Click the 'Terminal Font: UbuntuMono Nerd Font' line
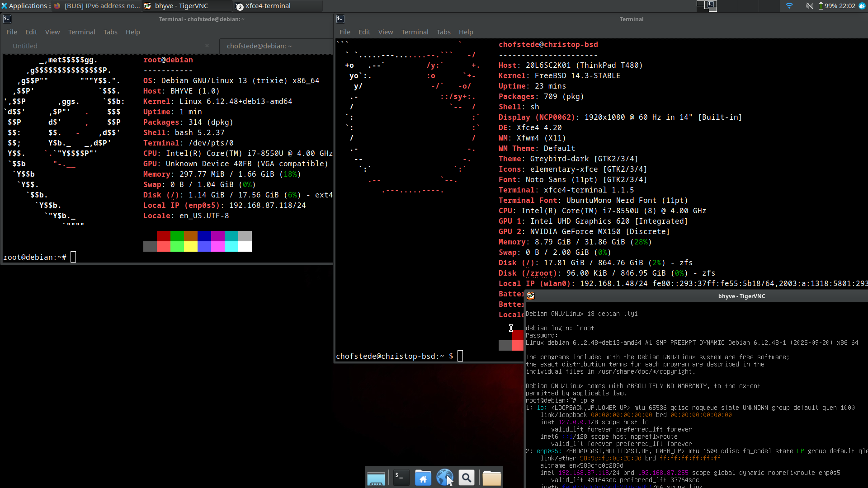This screenshot has width=868, height=488. tap(593, 200)
